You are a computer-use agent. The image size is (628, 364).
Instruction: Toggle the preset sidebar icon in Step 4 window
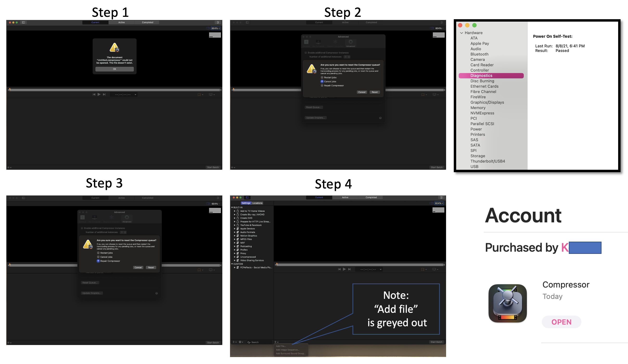click(x=247, y=197)
